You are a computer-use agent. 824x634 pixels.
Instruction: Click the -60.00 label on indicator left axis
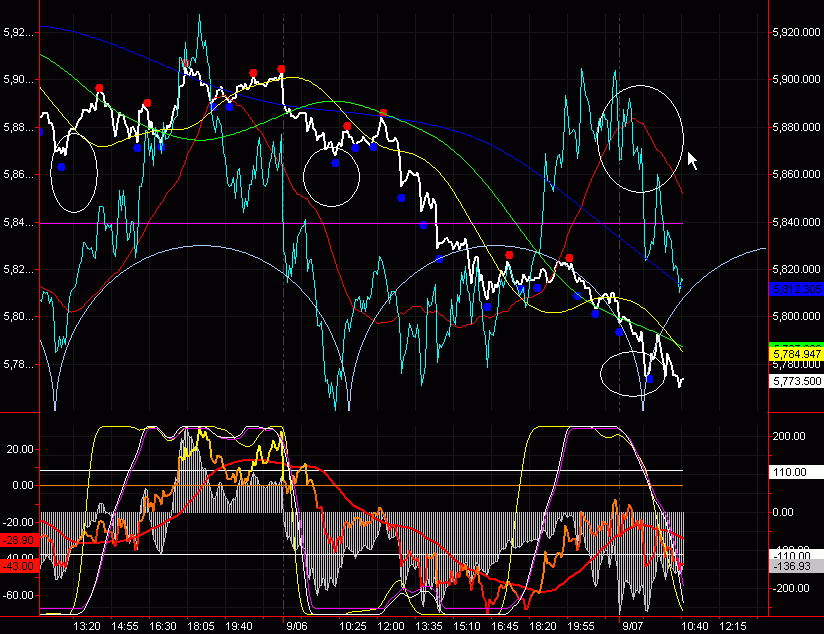click(18, 595)
